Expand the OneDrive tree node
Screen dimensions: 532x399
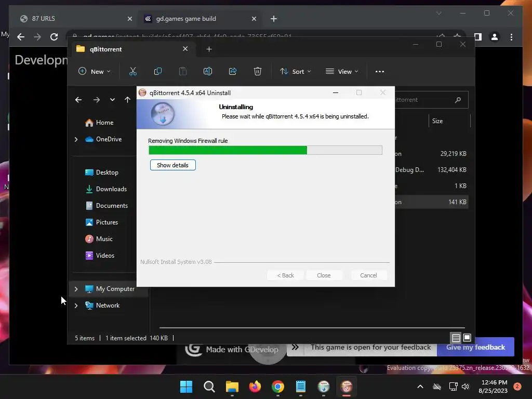point(76,139)
